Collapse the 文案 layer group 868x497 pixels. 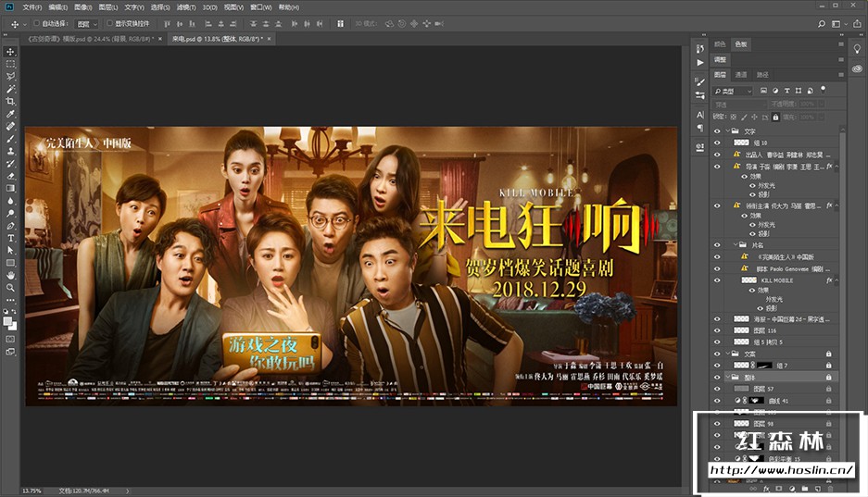pos(728,354)
